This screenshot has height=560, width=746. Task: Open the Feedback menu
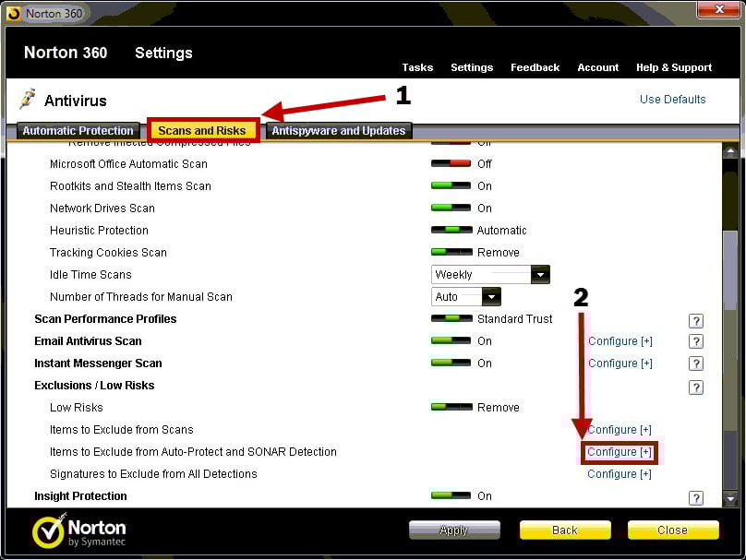click(x=535, y=67)
